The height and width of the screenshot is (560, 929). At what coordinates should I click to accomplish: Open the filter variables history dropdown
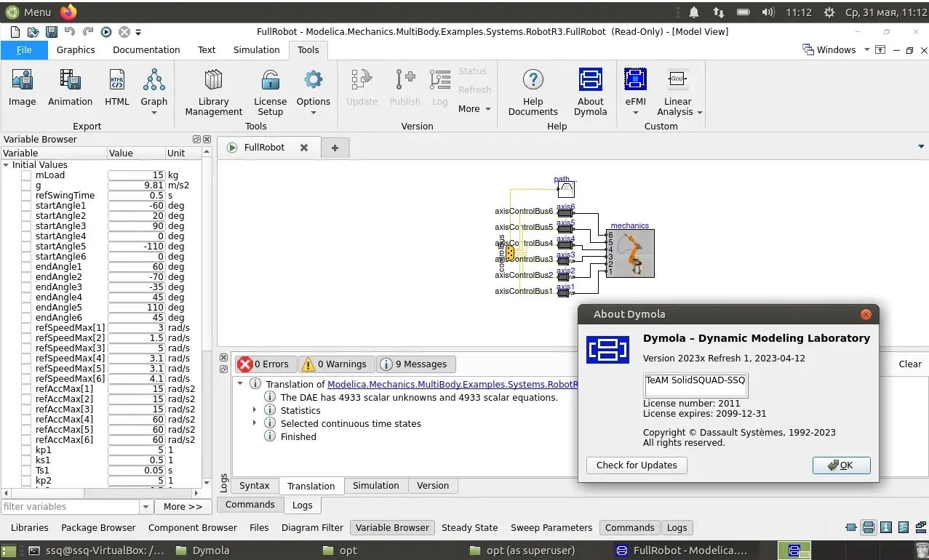click(x=146, y=507)
